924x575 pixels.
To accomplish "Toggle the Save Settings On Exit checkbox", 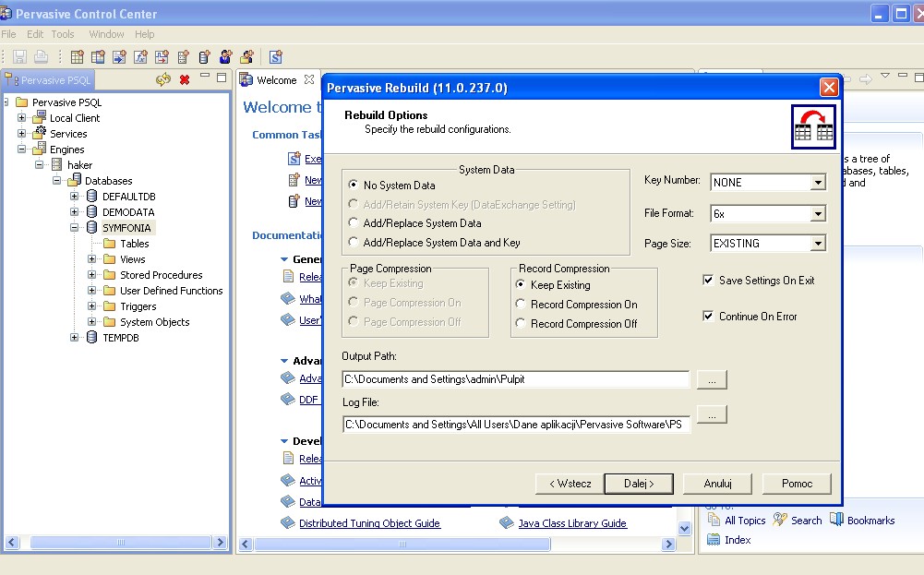I will tap(708, 280).
